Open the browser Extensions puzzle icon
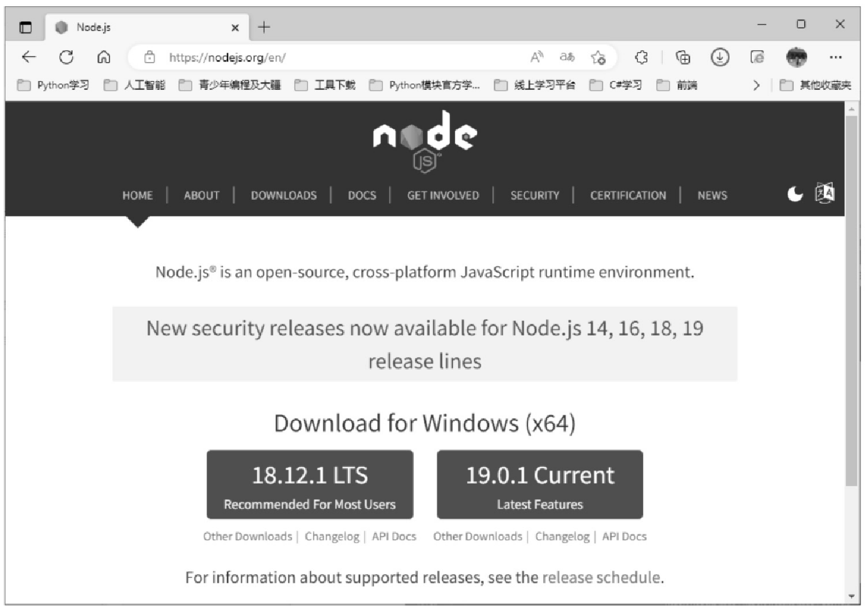The width and height of the screenshot is (868, 613). tap(641, 57)
